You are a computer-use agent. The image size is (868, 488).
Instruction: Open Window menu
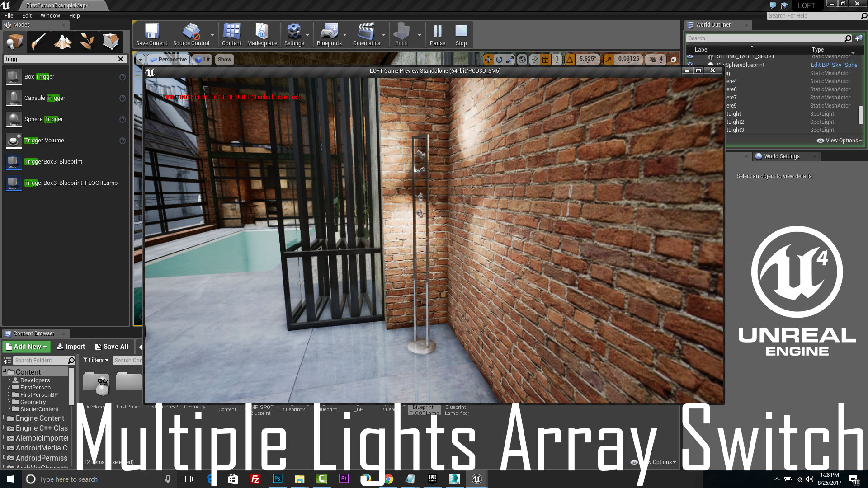(x=50, y=15)
